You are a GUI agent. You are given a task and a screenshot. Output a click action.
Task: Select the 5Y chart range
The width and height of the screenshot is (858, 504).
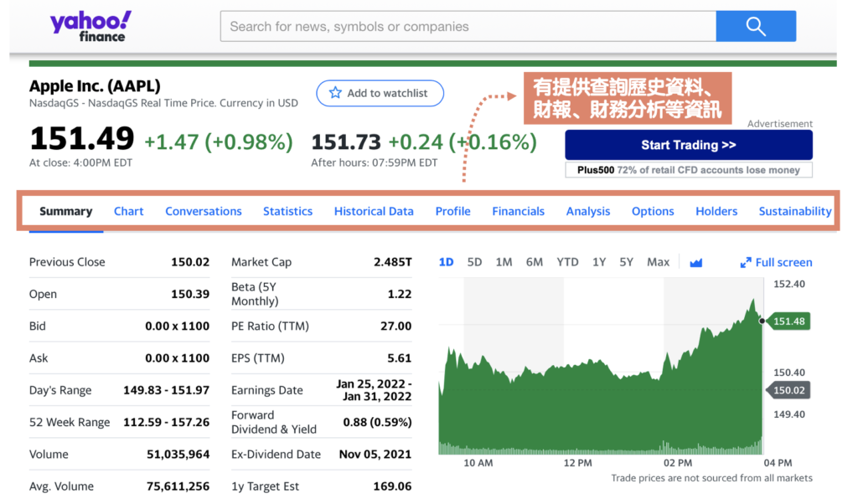click(x=626, y=262)
